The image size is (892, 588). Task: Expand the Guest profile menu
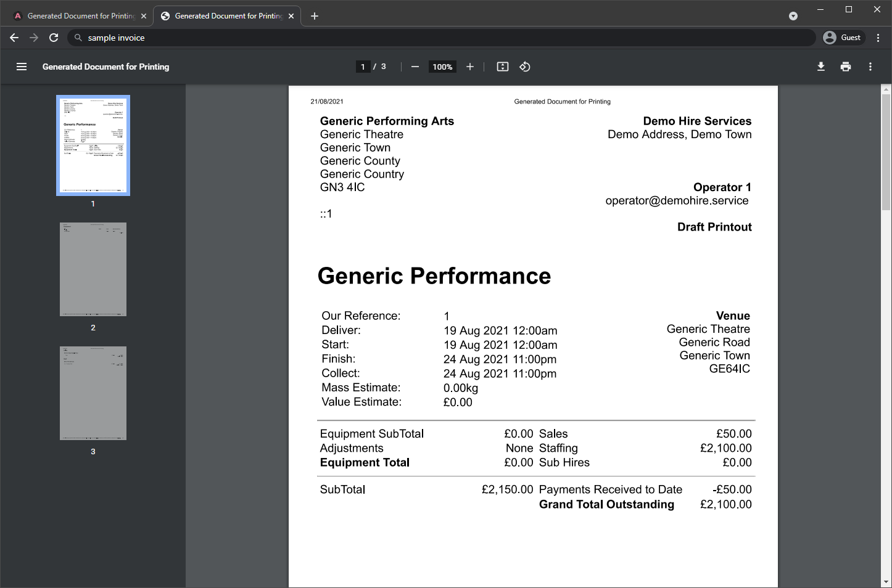point(843,38)
